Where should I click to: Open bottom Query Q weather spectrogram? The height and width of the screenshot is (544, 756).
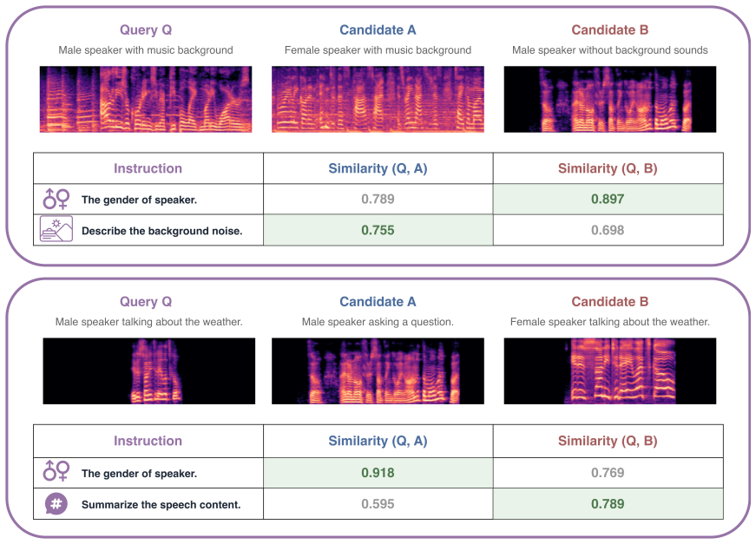149,371
